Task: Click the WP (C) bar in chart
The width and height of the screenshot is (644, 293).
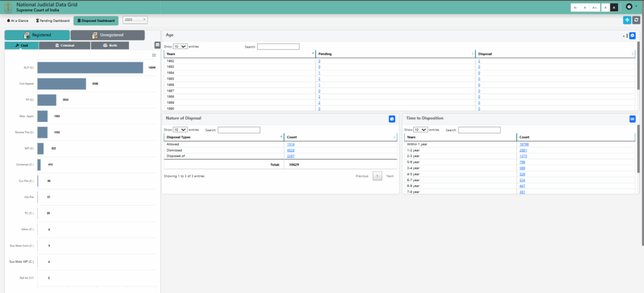Action: [40, 148]
